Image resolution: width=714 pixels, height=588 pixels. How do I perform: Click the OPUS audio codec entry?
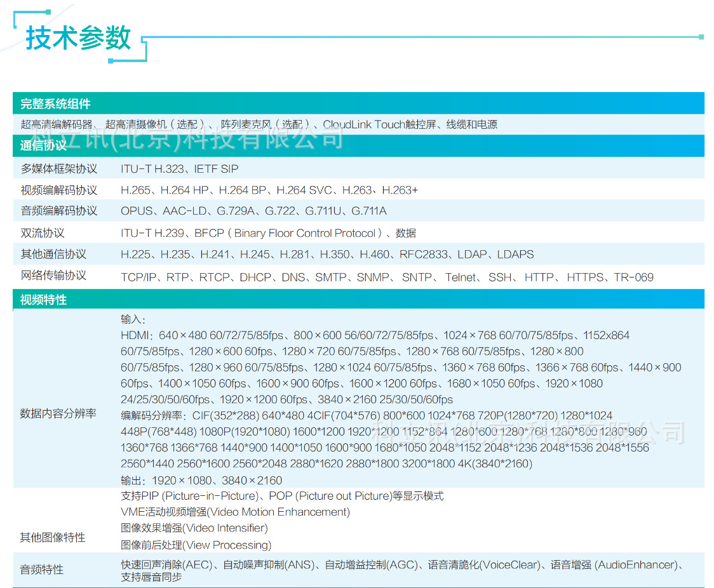(136, 211)
